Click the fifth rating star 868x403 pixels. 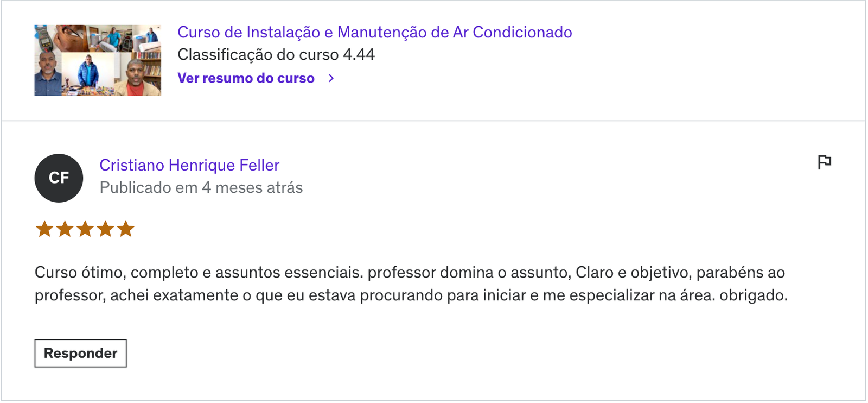(125, 229)
